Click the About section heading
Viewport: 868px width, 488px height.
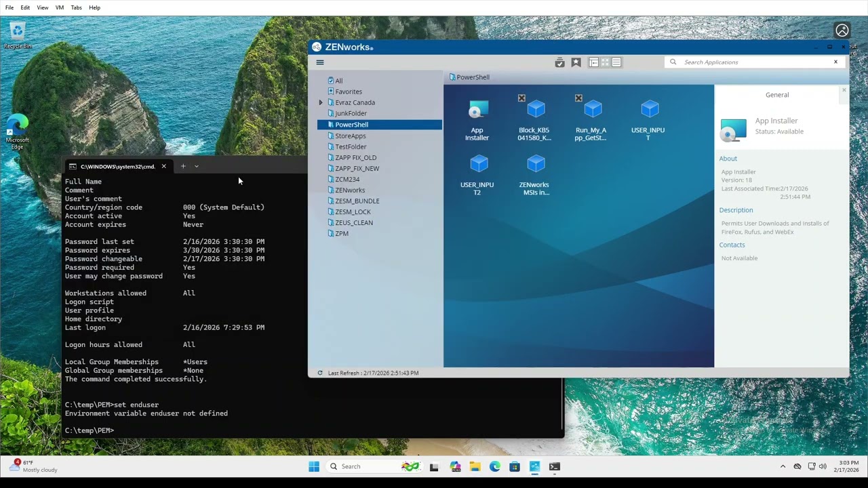pyautogui.click(x=728, y=159)
